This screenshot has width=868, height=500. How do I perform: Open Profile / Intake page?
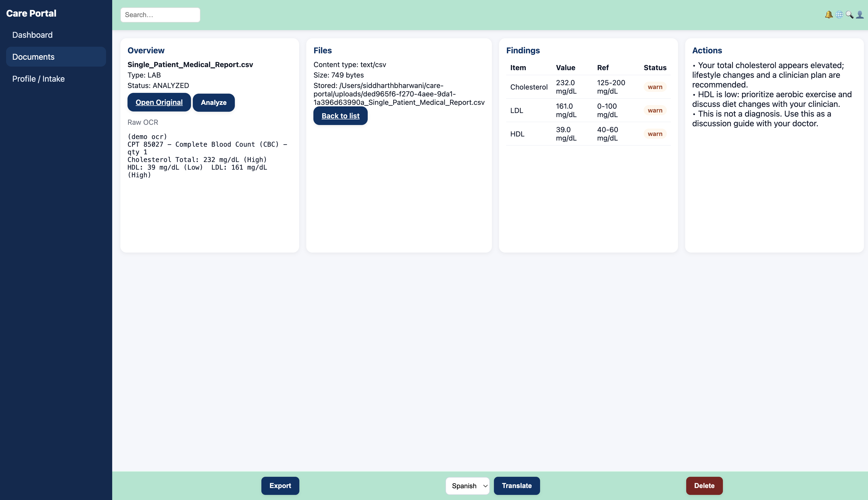click(39, 79)
